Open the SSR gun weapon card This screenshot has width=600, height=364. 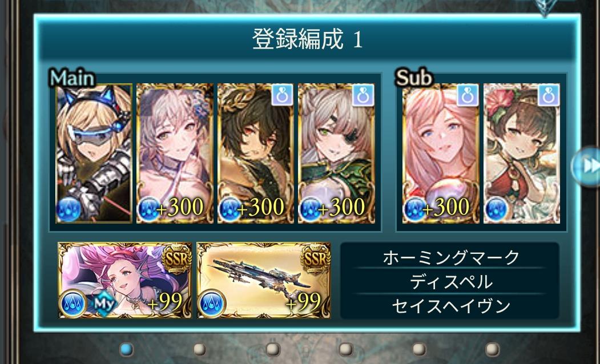pyautogui.click(x=264, y=280)
